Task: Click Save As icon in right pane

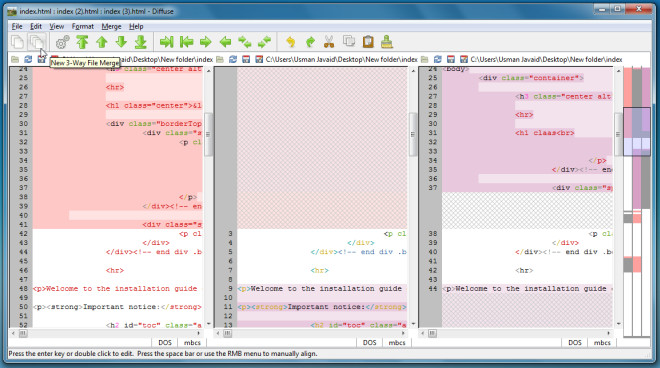Action: pos(464,59)
